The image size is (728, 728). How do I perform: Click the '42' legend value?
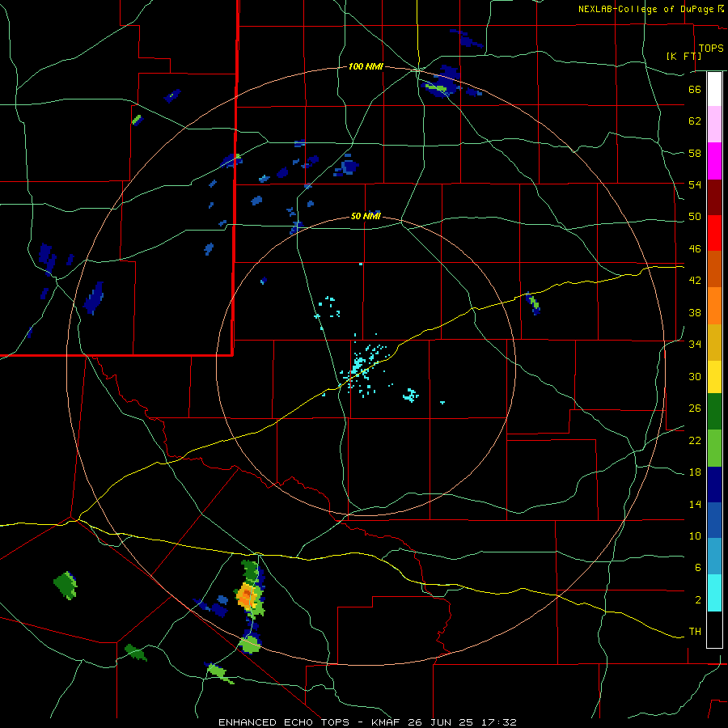tap(695, 281)
